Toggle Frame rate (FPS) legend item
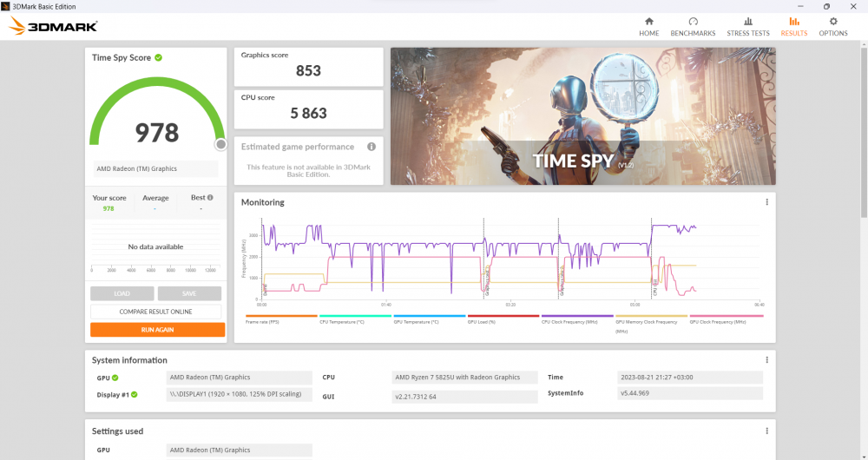 pyautogui.click(x=281, y=319)
